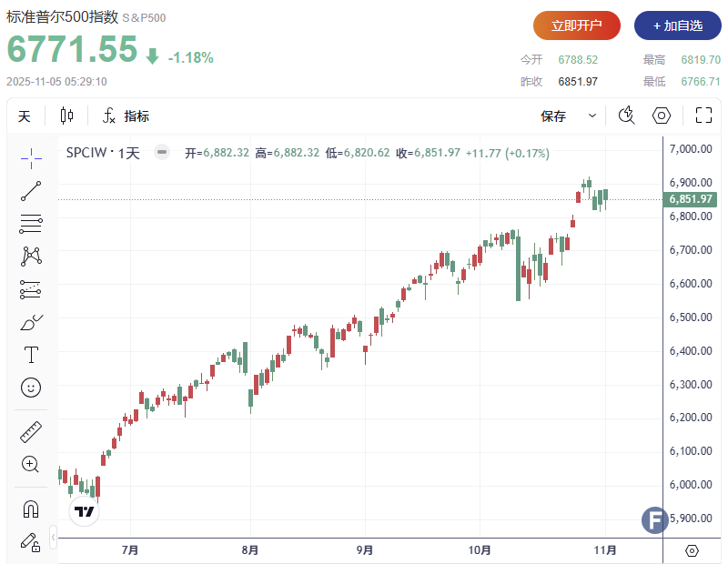
Task: Click the 立即开户 button
Action: coord(577,25)
